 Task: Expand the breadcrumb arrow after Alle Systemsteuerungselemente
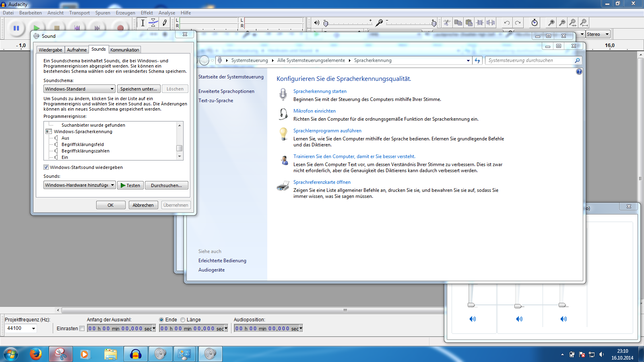click(349, 60)
